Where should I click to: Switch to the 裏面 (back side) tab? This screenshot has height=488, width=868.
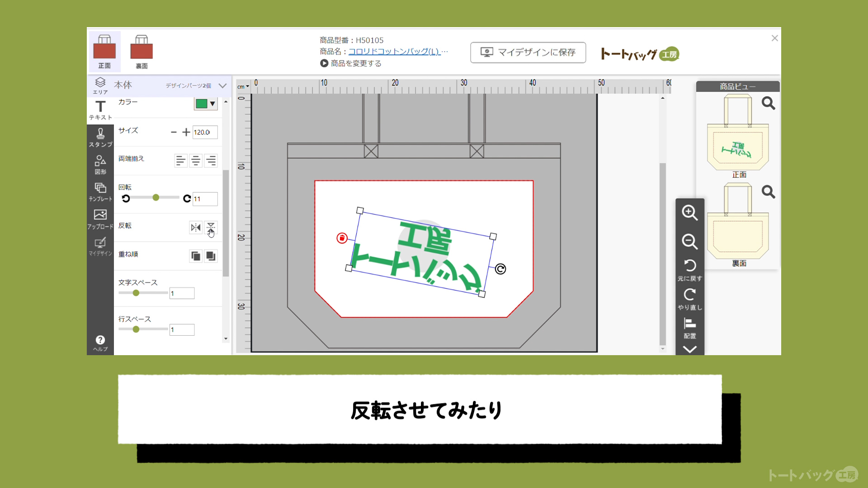142,52
